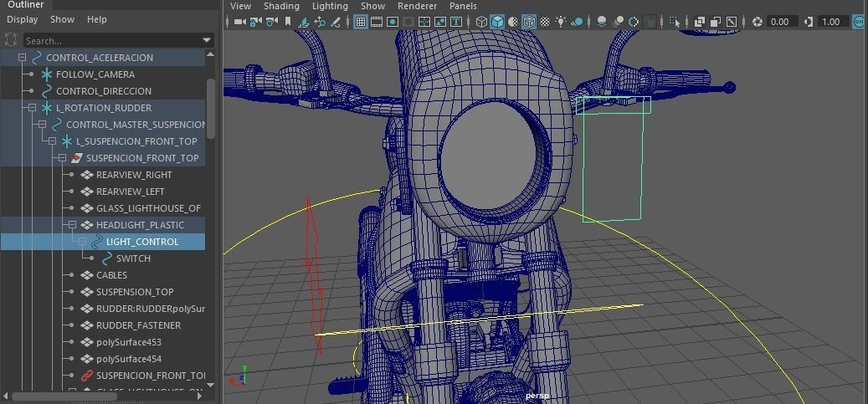Click the Isolate Select icon
This screenshot has height=404, width=868.
click(675, 22)
